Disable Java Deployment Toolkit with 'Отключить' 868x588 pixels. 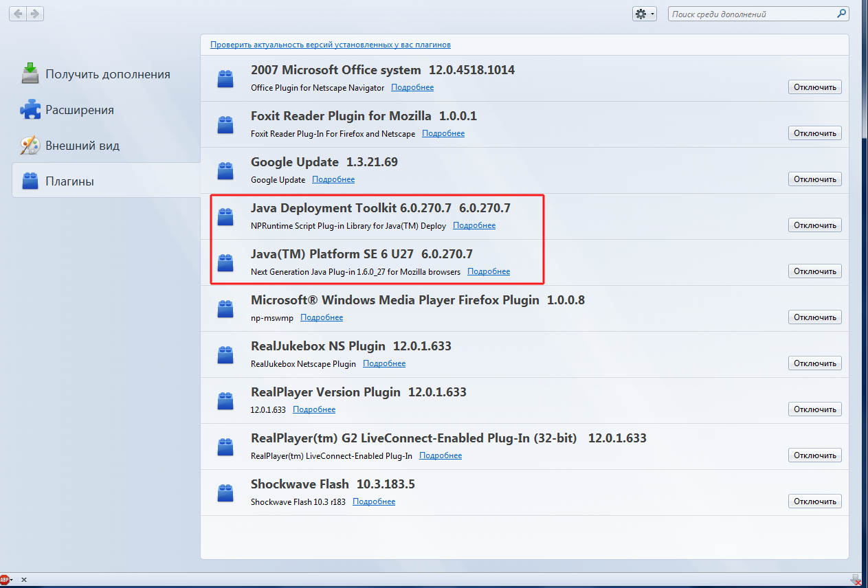[814, 225]
